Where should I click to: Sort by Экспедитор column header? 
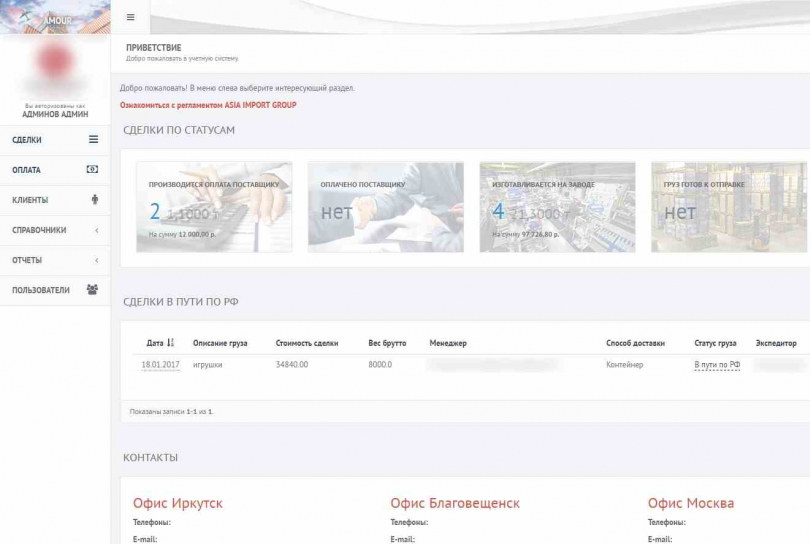(776, 343)
